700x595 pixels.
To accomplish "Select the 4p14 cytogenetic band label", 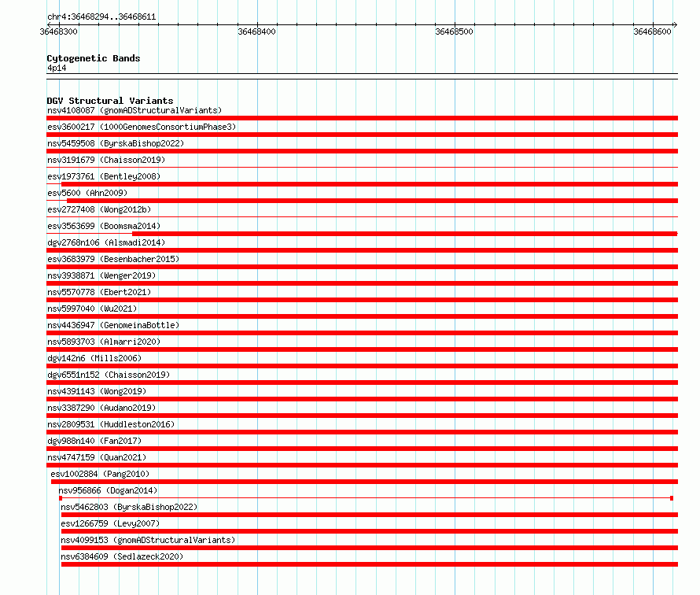I will (57, 68).
